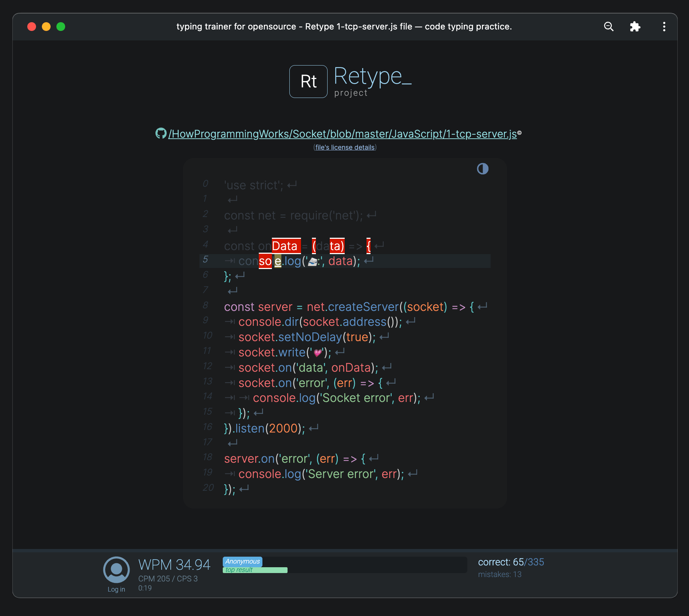Toggle the dark theme contrast icon

point(483,169)
